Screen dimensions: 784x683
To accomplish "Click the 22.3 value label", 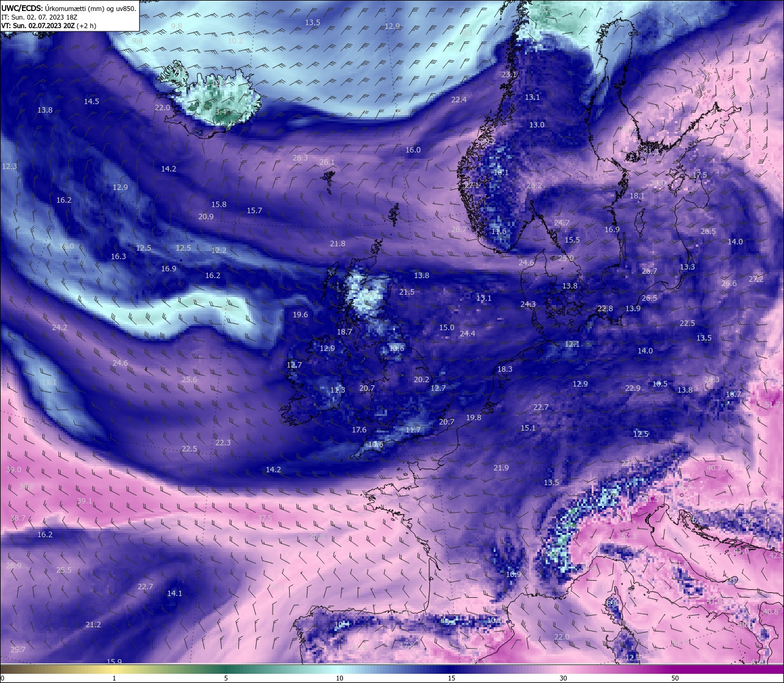I will (223, 443).
